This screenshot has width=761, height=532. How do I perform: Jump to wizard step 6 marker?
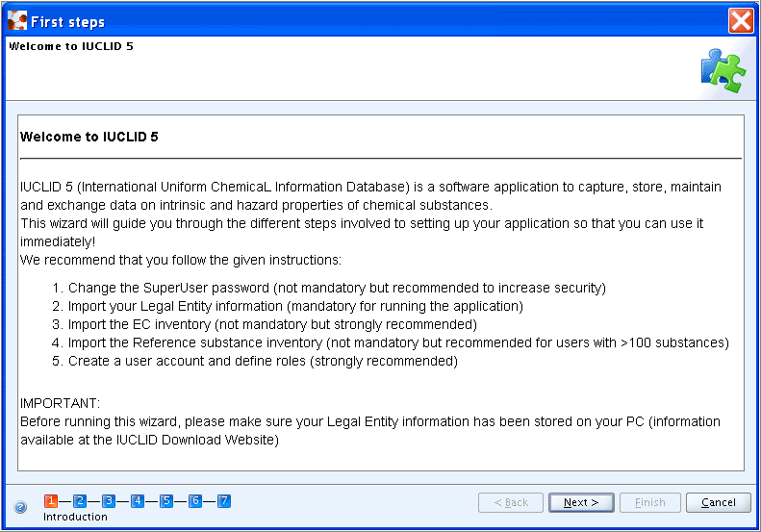click(195, 500)
